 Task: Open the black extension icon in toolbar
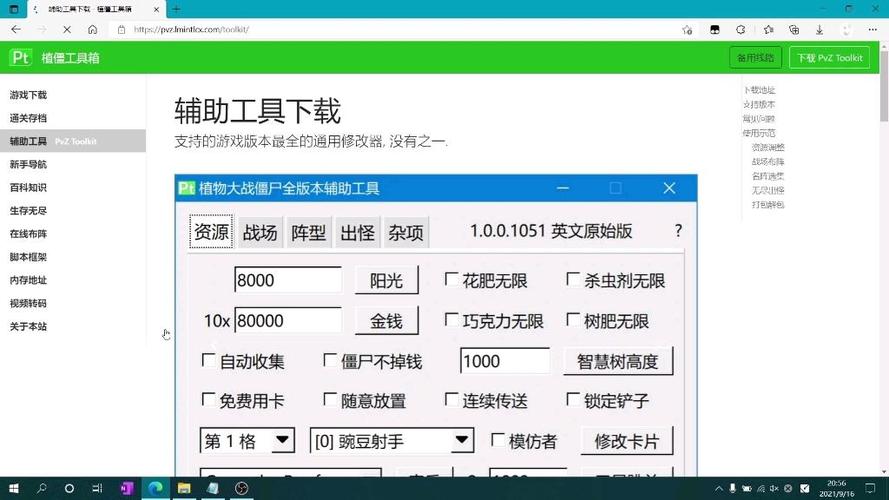(x=714, y=29)
